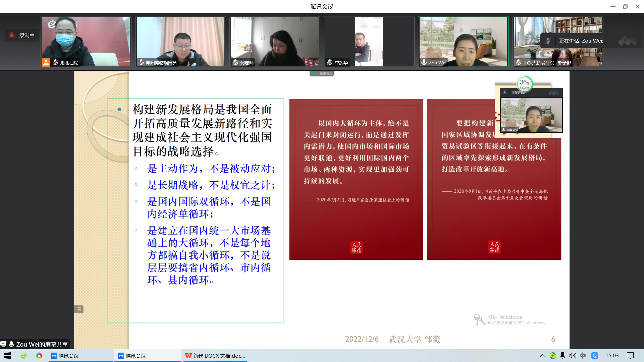Click muted mic icon on 湖北社院 tile
The image size is (644, 362).
[55, 62]
